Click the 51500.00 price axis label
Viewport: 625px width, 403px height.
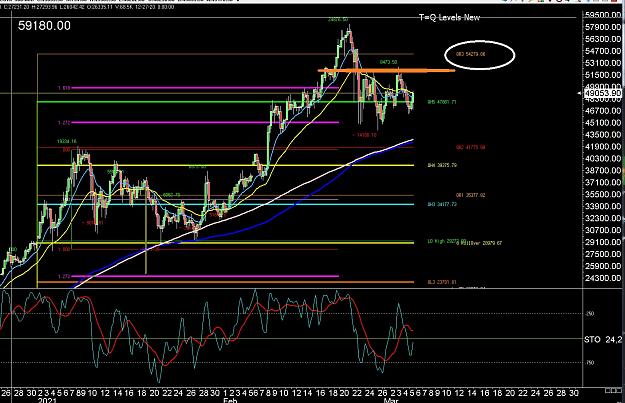point(603,75)
